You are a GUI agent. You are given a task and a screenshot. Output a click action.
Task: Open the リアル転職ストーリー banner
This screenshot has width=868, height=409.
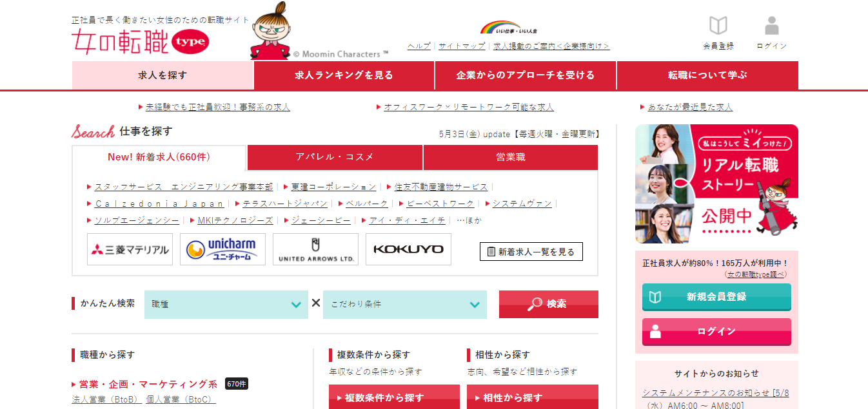[716, 184]
